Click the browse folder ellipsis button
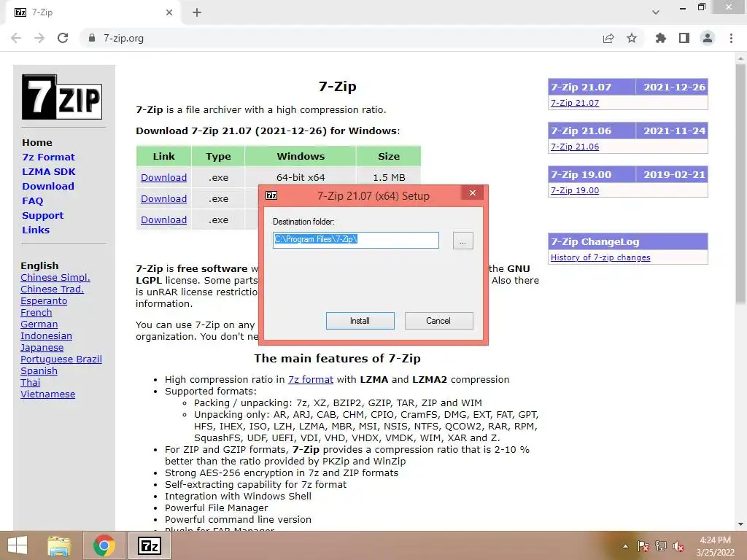The image size is (747, 560). click(x=462, y=241)
